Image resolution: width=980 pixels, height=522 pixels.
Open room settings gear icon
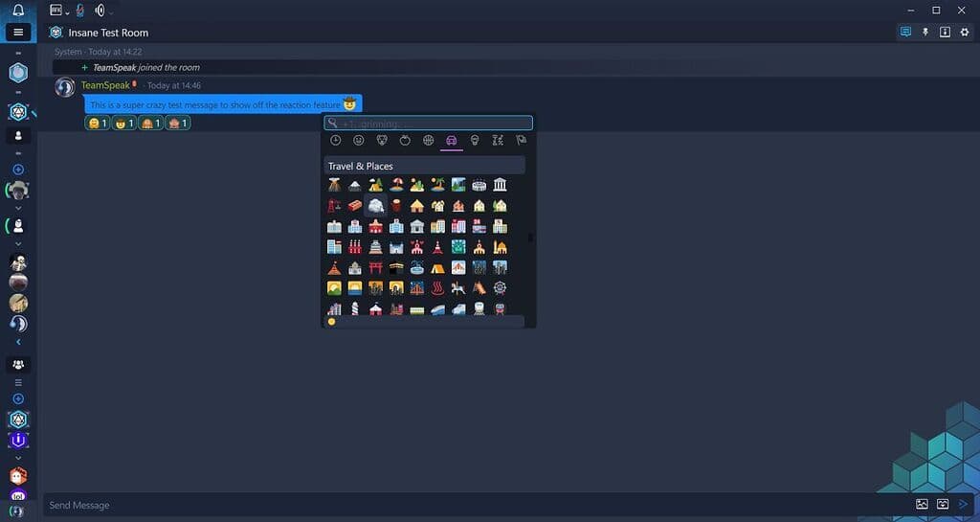[x=965, y=33]
